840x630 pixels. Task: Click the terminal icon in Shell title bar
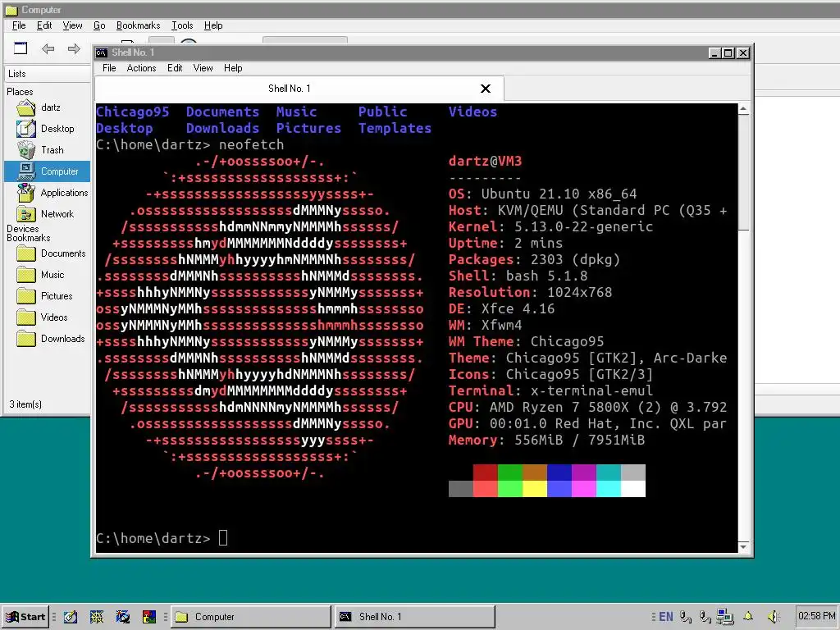pyautogui.click(x=101, y=52)
